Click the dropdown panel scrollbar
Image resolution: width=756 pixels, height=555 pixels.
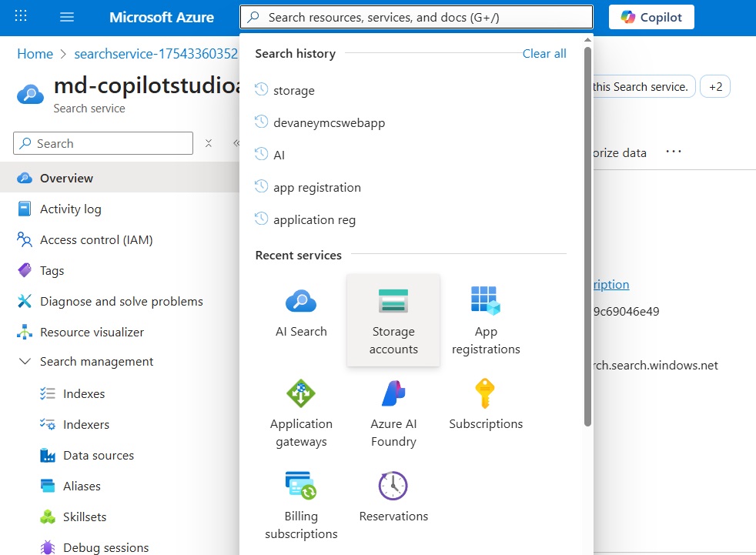pyautogui.click(x=587, y=236)
